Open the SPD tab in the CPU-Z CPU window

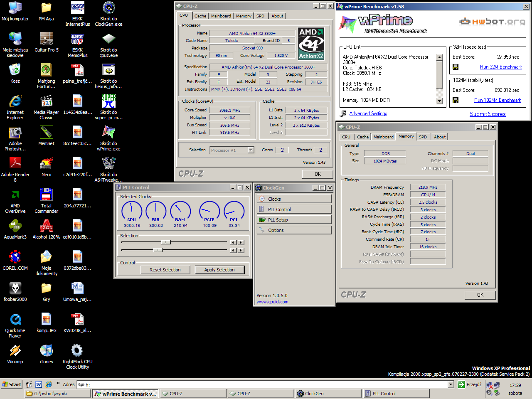coord(260,16)
